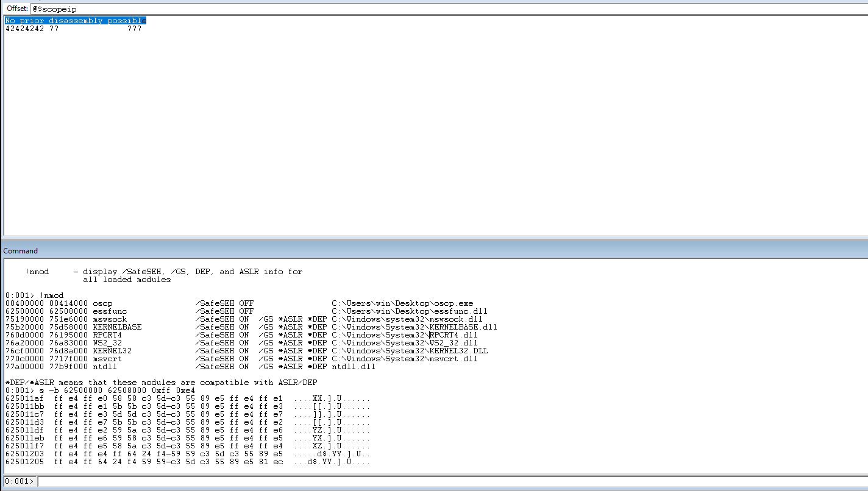The height and width of the screenshot is (491, 868).
Task: Click the search result address 625011af
Action: pos(24,398)
